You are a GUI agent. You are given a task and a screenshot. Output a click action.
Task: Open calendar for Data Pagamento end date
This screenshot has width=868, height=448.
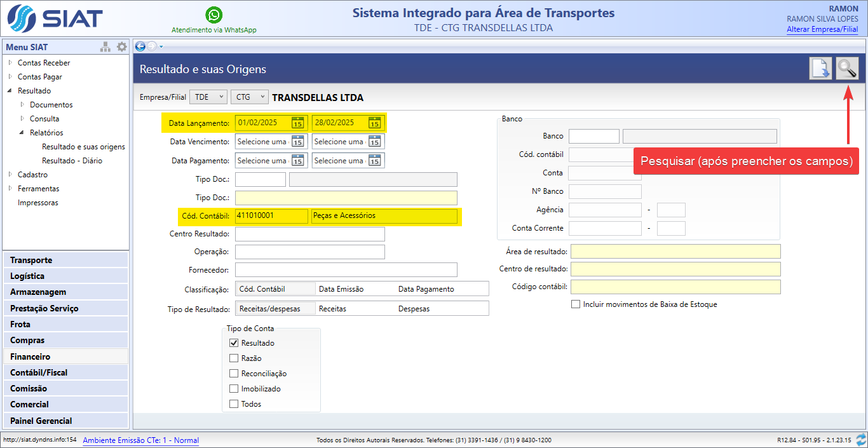pos(375,161)
